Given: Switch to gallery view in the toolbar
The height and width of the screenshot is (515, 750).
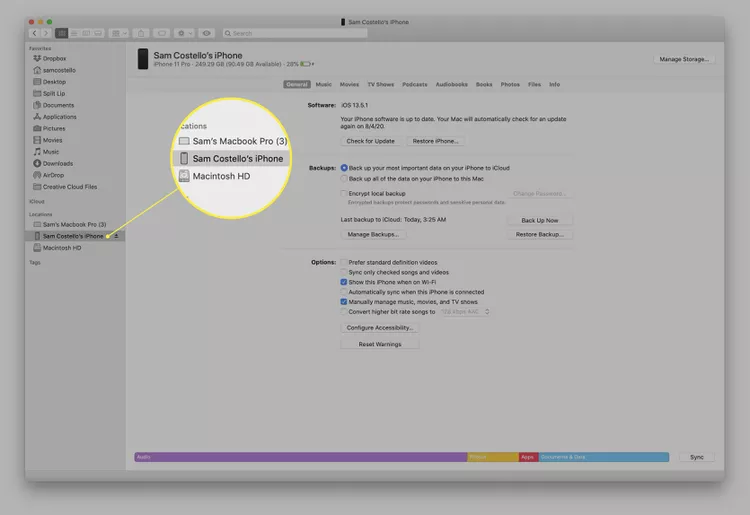Looking at the screenshot, I should coord(98,33).
